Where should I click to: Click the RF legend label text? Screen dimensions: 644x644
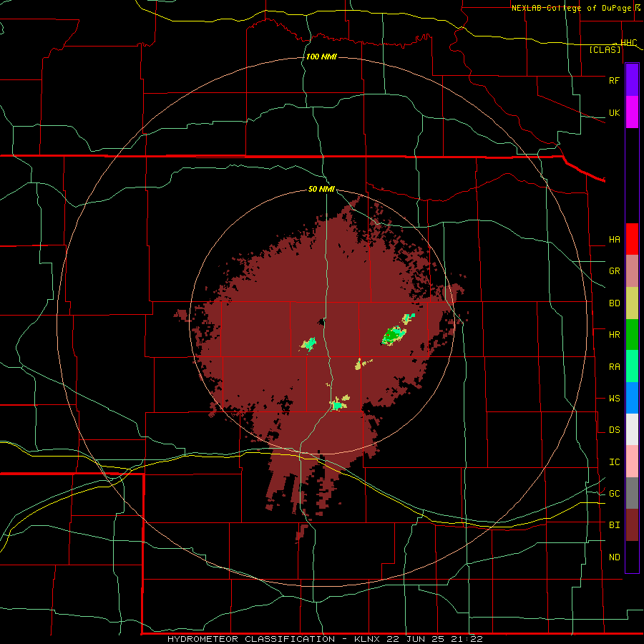pos(614,80)
